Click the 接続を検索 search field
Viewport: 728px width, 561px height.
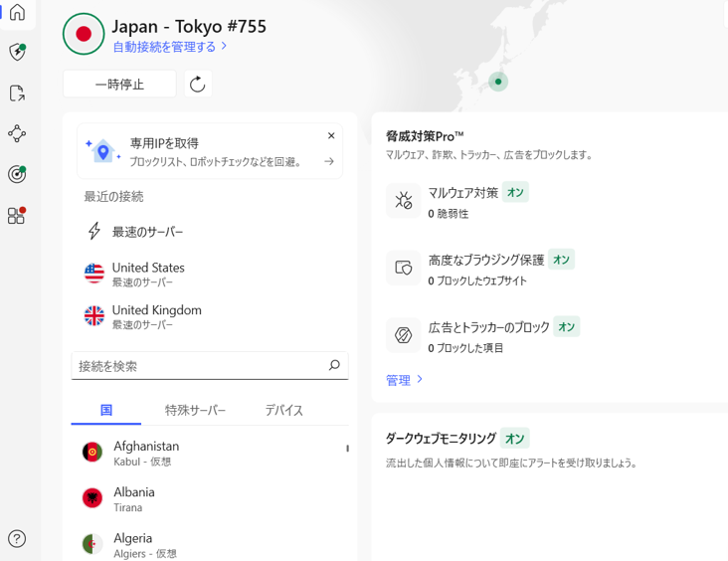(199, 366)
